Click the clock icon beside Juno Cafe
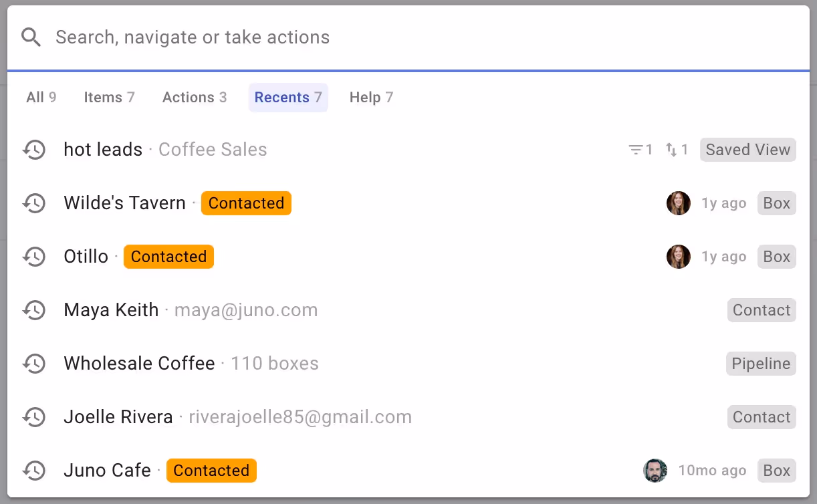817x504 pixels. 34,471
